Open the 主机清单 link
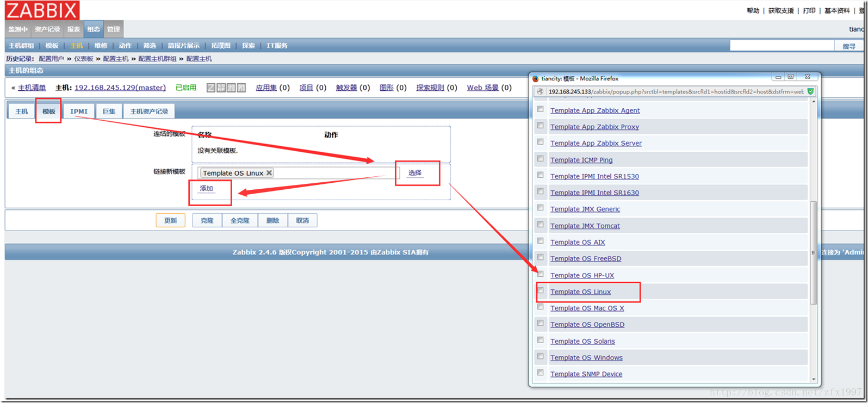This screenshot has width=868, height=403. tap(32, 88)
